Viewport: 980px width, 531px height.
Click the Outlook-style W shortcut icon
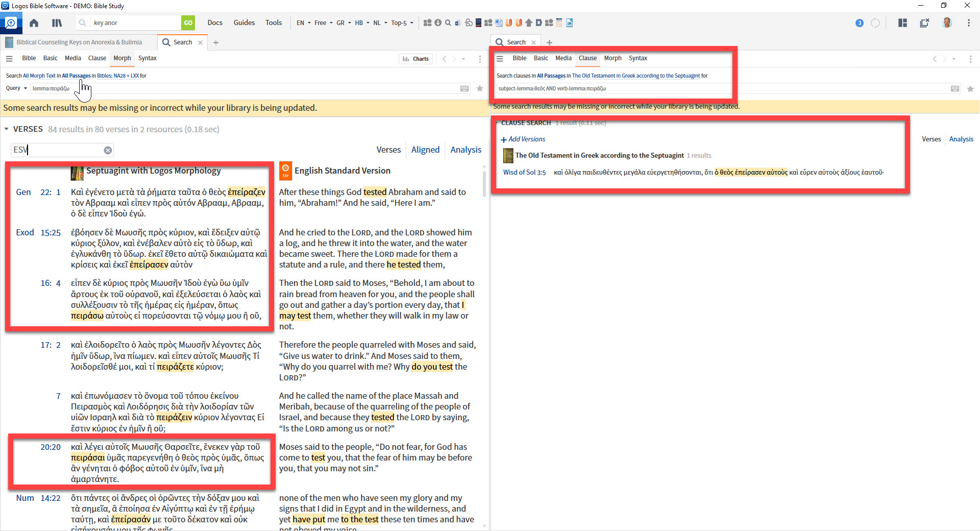458,22
